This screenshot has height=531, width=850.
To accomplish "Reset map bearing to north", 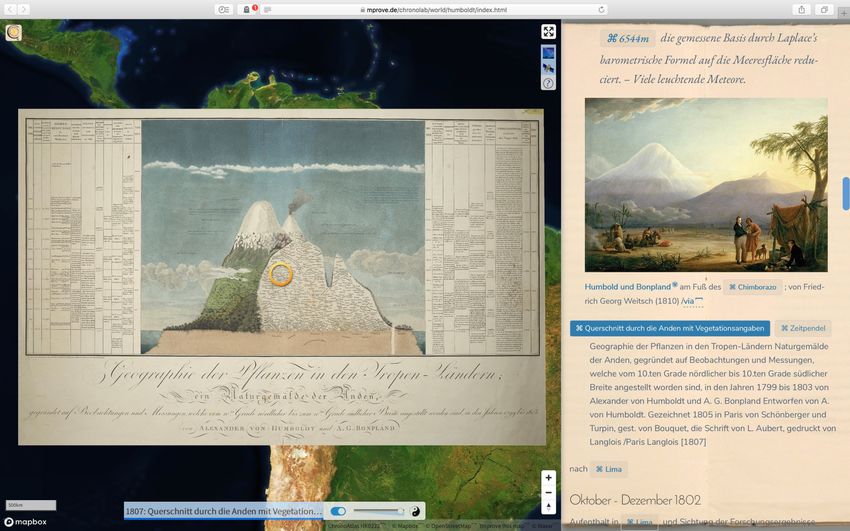I will (549, 507).
